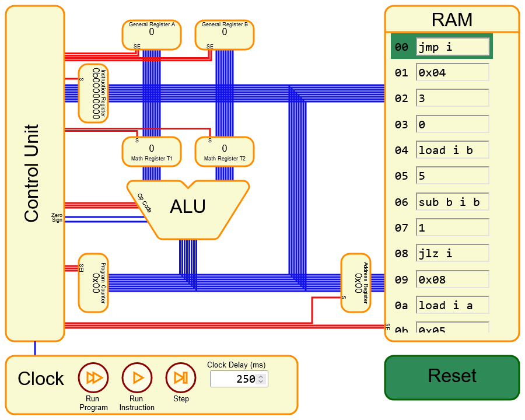This screenshot has width=525, height=420.
Task: Click the address label 0a
Action: (401, 306)
